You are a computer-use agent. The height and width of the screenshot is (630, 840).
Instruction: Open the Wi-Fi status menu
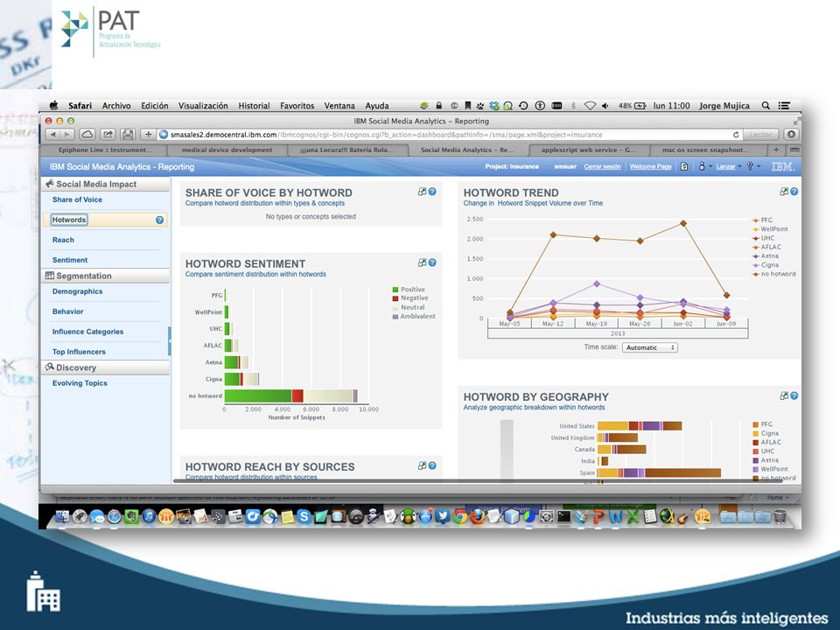[590, 106]
